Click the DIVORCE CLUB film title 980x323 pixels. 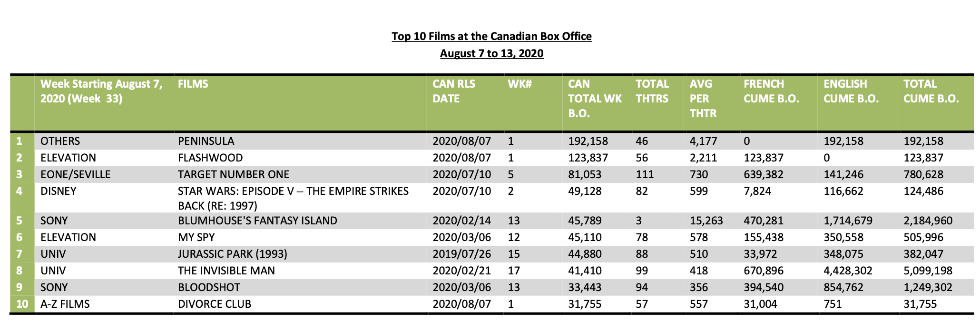[215, 304]
